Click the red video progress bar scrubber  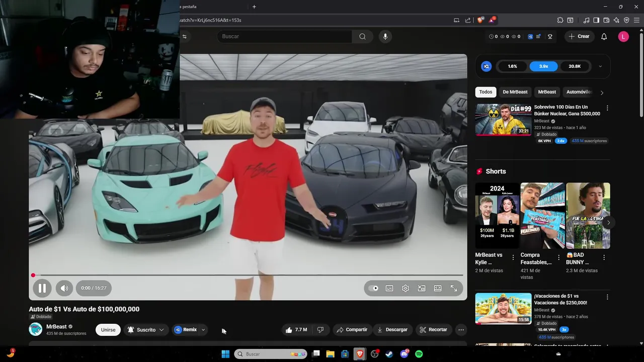[33, 275]
